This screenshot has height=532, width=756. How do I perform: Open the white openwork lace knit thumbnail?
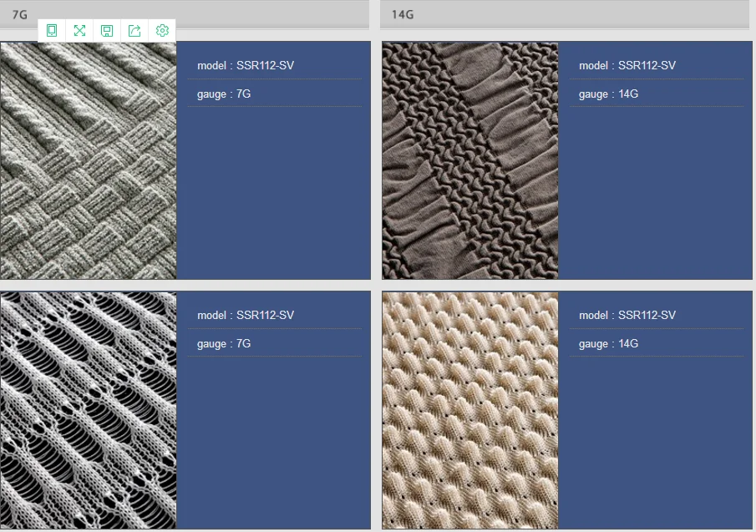89,410
